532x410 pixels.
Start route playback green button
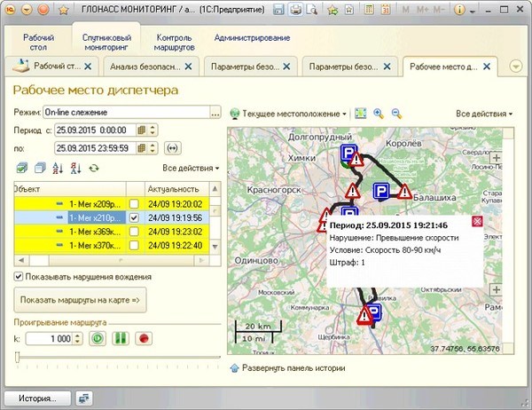point(98,339)
